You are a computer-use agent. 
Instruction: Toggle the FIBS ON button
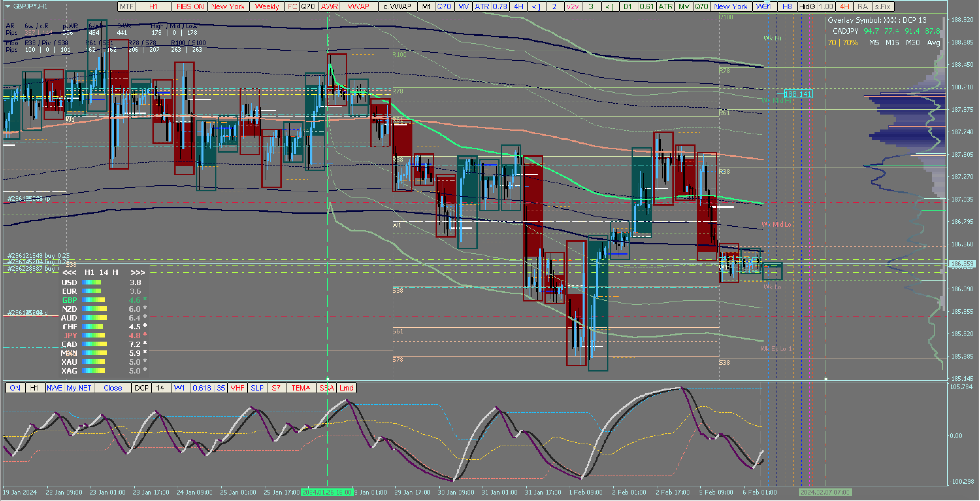pyautogui.click(x=190, y=6)
